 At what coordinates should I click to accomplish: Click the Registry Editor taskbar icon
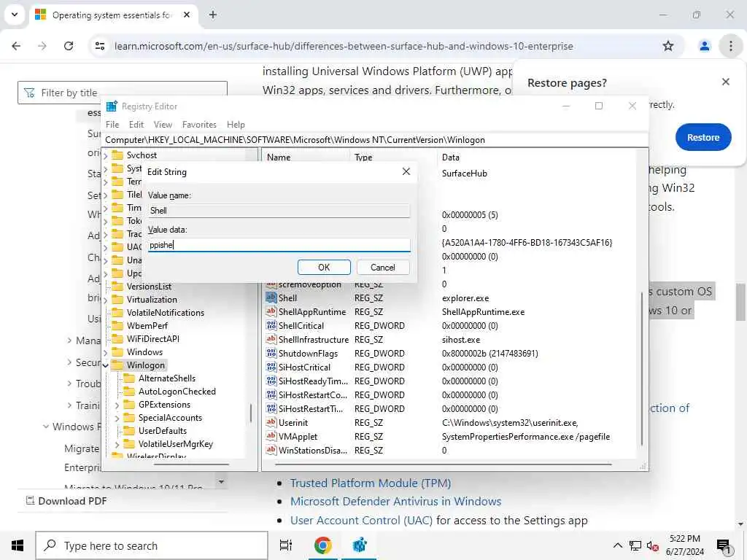tap(360, 545)
